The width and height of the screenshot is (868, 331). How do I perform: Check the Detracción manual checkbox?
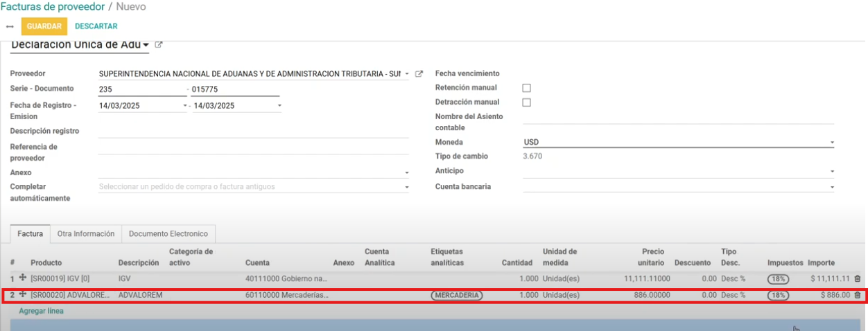[x=526, y=102]
